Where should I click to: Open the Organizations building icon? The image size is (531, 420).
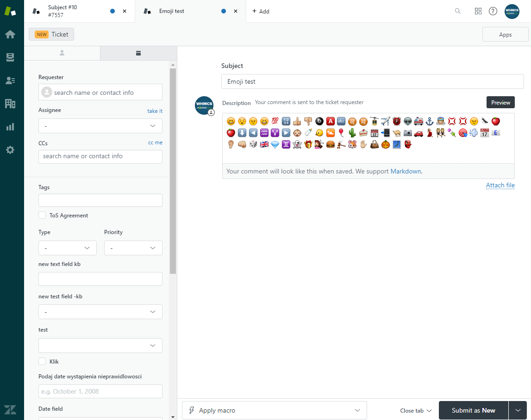(x=10, y=104)
